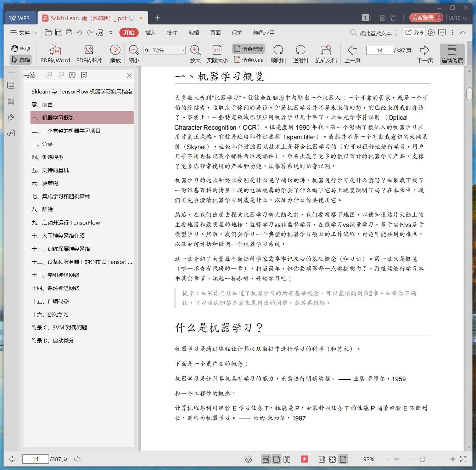Open 文件 menu dropdown
This screenshot has height=470, width=476.
24,33
